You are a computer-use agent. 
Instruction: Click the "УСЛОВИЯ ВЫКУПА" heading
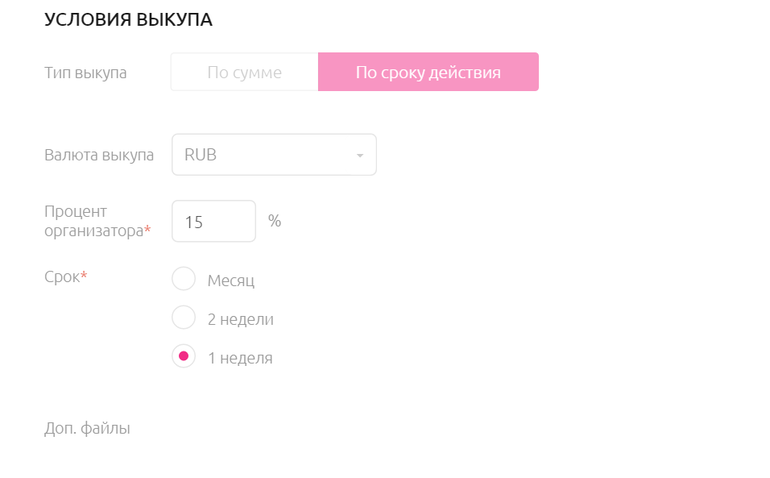[x=128, y=19]
